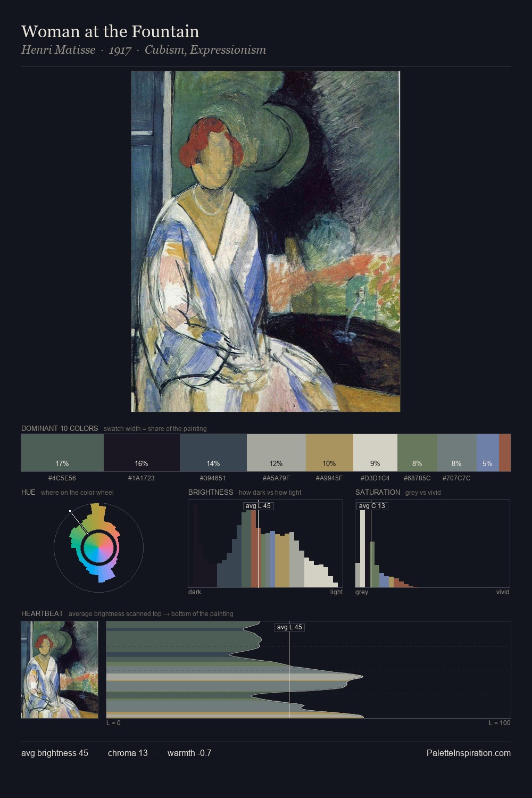Open the PaletteInspiration.com link
This screenshot has height=798, width=532.
tap(469, 753)
